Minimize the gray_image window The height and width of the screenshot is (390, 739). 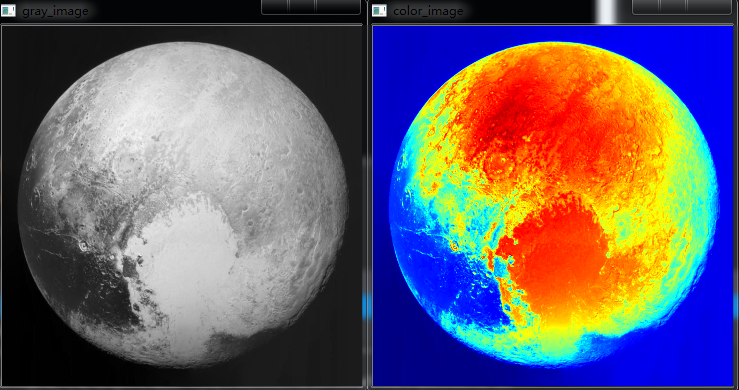[275, 6]
